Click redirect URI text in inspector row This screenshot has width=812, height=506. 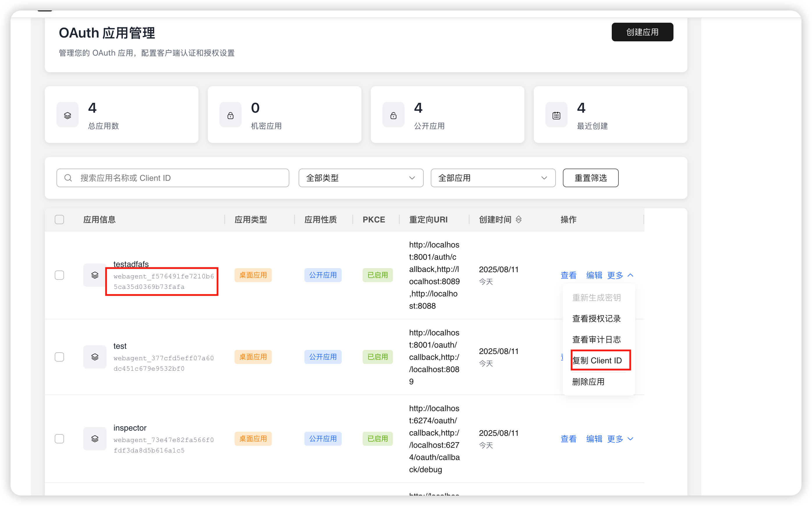434,438
